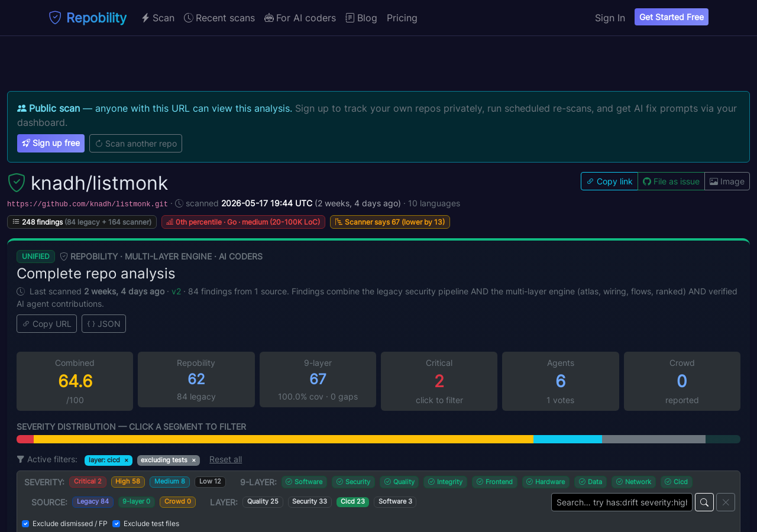This screenshot has height=532, width=757.
Task: Go to For AI coders
Action: [x=300, y=18]
